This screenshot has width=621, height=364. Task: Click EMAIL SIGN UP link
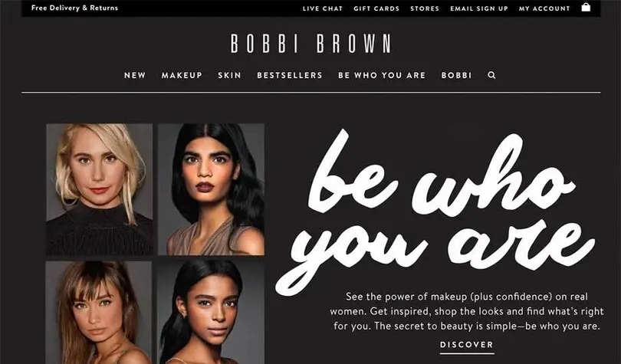479,8
